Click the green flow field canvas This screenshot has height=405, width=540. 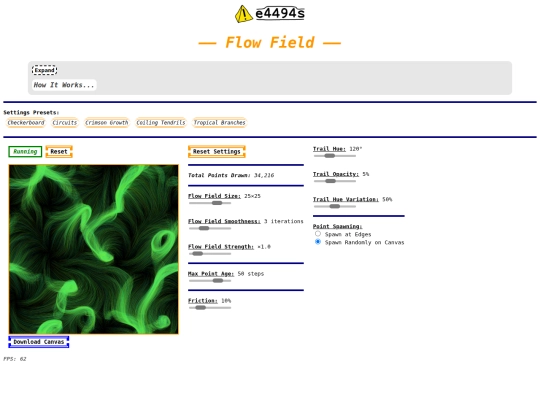[x=94, y=249]
